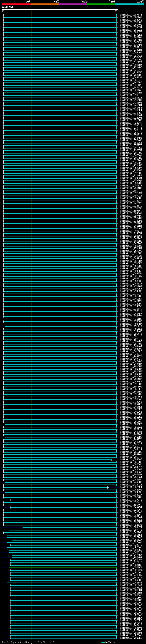Select the UniRef100_O22506 label
This screenshot has width=146, height=644.
click(131, 118)
